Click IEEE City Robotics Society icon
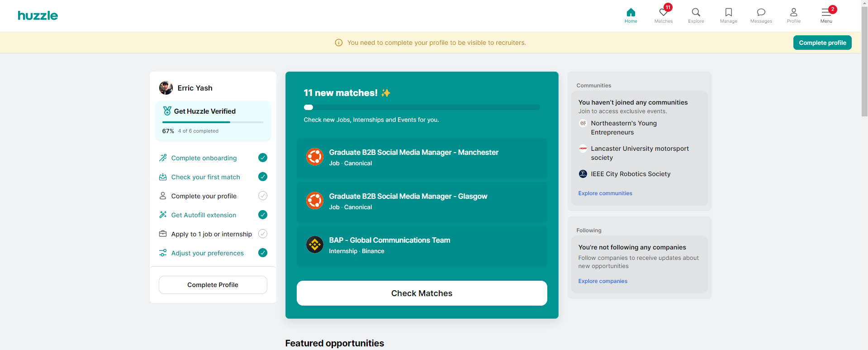The width and height of the screenshot is (868, 350). [x=583, y=174]
